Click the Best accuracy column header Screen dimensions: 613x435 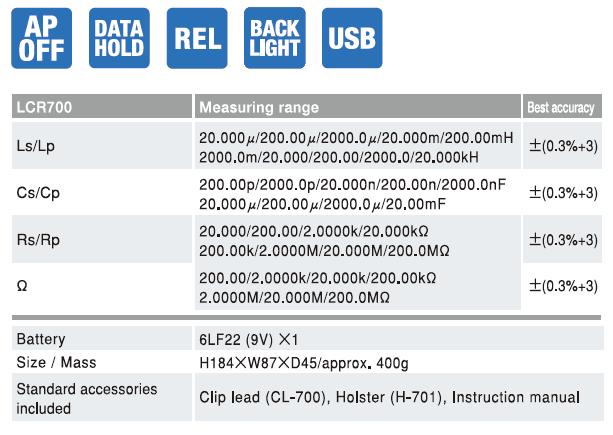coord(562,106)
